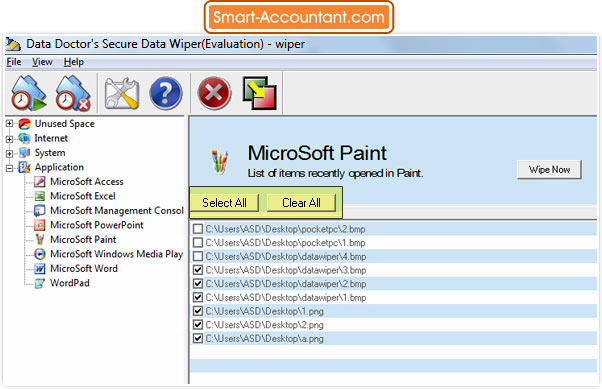The image size is (602, 389).
Task: Click the start scheduled wipe clock icon
Action: coord(29,93)
